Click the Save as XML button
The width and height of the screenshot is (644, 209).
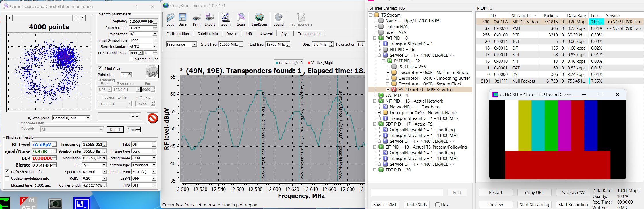click(x=385, y=204)
